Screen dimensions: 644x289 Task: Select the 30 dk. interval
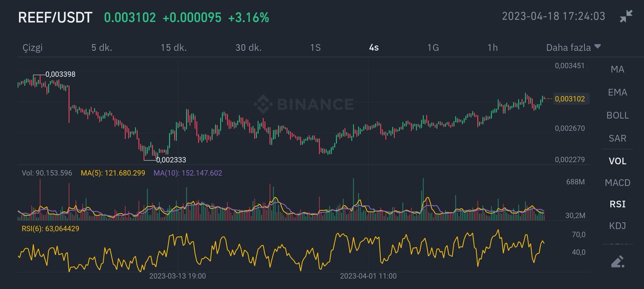click(248, 47)
